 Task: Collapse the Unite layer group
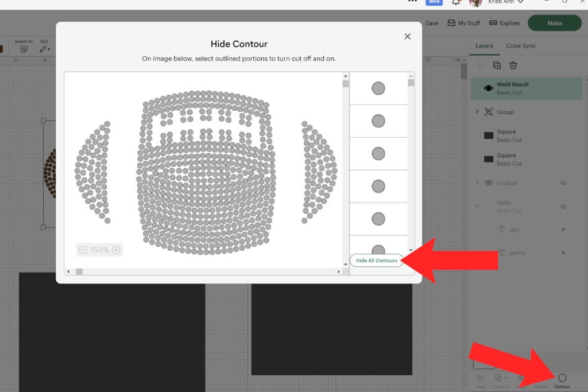[477, 206]
